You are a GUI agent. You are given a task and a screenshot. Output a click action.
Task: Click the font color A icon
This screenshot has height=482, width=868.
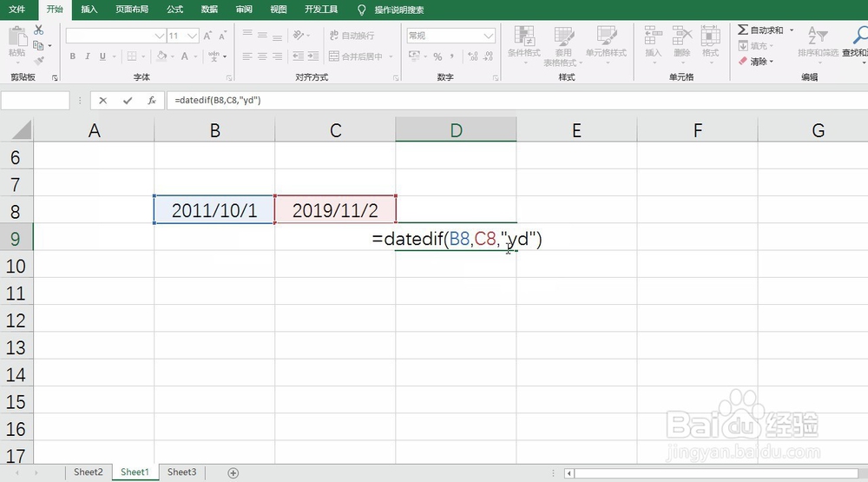coord(184,56)
